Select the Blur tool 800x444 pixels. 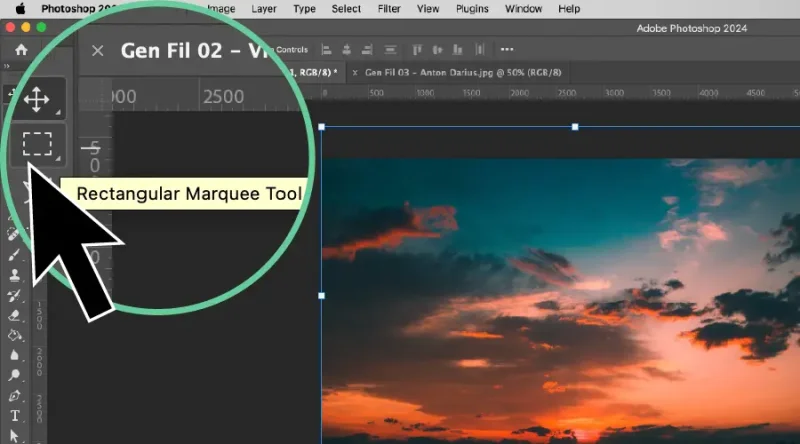click(x=14, y=355)
